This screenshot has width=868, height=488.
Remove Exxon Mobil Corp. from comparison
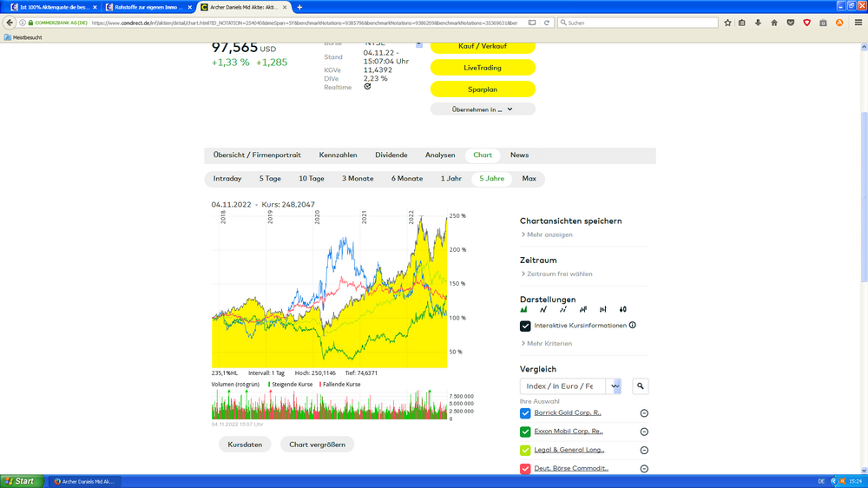pyautogui.click(x=644, y=432)
